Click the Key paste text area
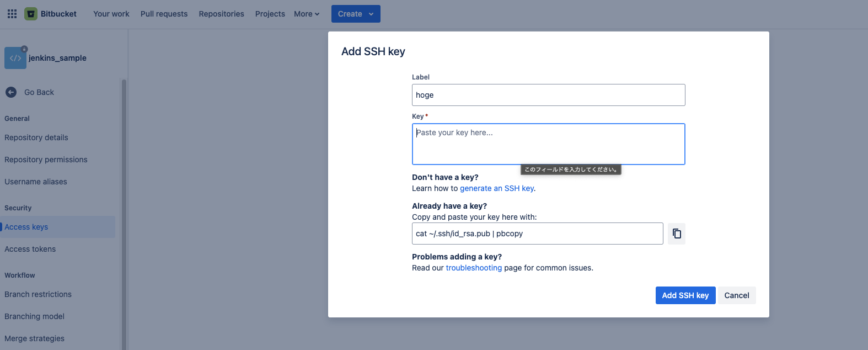 point(548,144)
